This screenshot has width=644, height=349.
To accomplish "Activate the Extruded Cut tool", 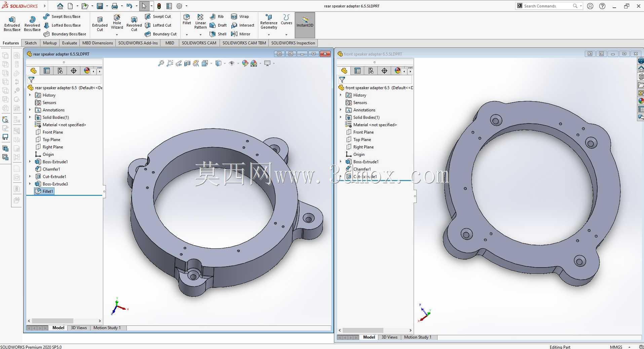I will coord(100,24).
